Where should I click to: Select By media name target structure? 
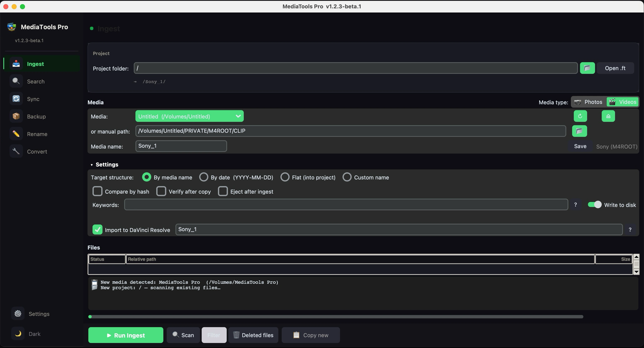tap(146, 177)
